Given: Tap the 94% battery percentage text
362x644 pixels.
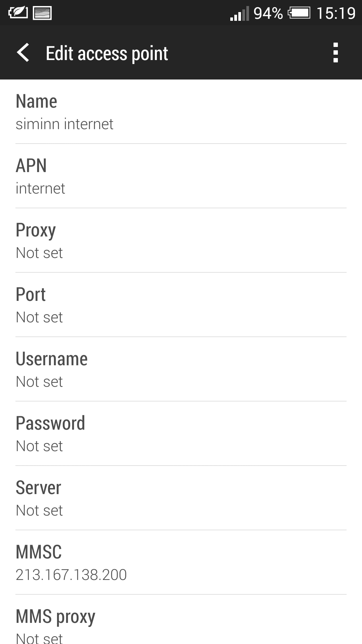Looking at the screenshot, I should (268, 13).
